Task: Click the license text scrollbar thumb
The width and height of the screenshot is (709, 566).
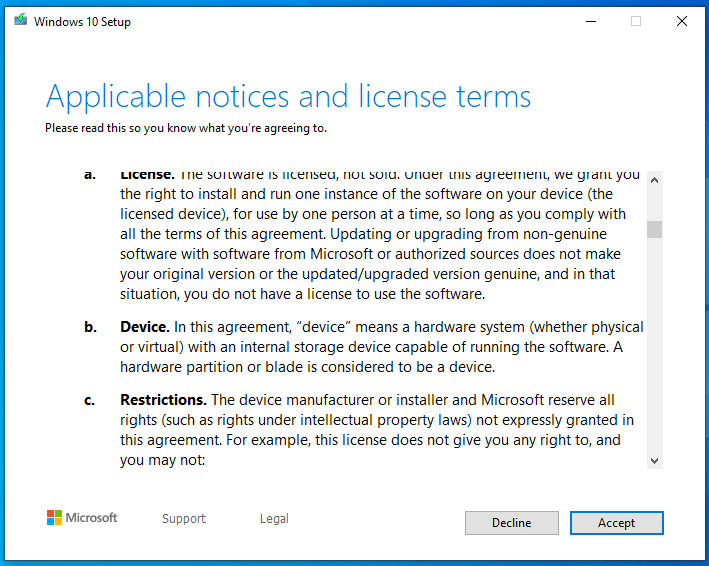Action: 654,229
